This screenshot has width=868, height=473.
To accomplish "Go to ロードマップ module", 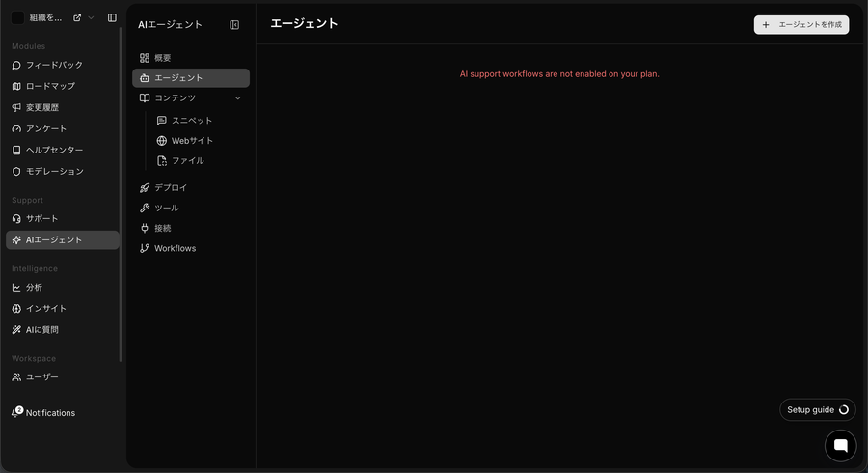I will [62, 87].
